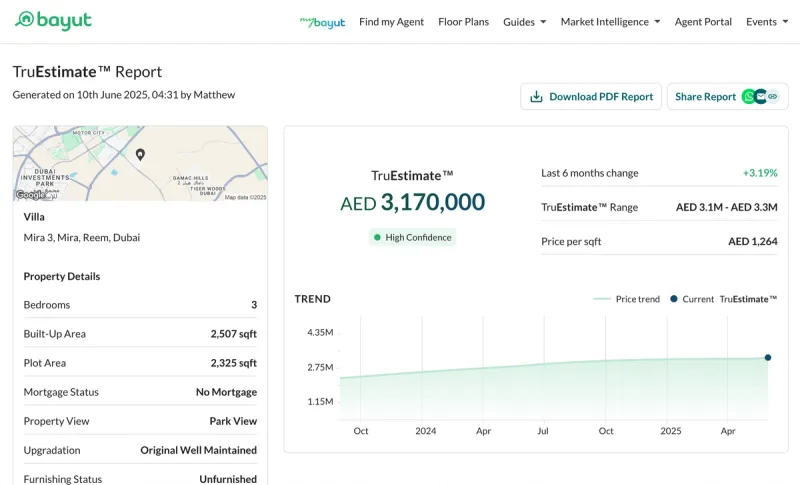
Task: Expand the Events menu
Action: [x=767, y=22]
